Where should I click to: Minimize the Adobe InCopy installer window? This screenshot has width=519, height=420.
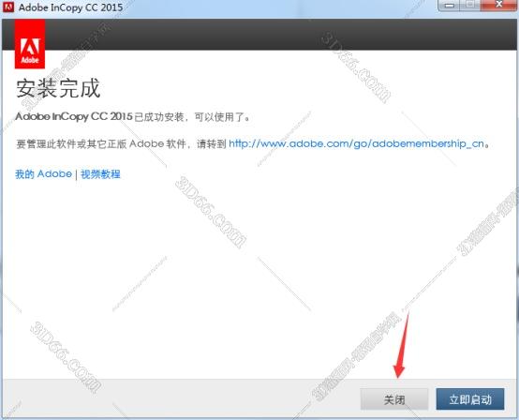click(x=449, y=6)
